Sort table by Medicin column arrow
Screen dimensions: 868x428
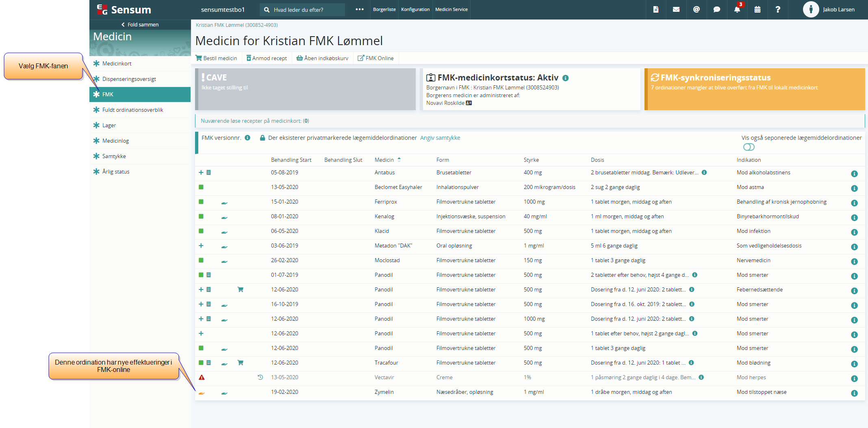[399, 160]
